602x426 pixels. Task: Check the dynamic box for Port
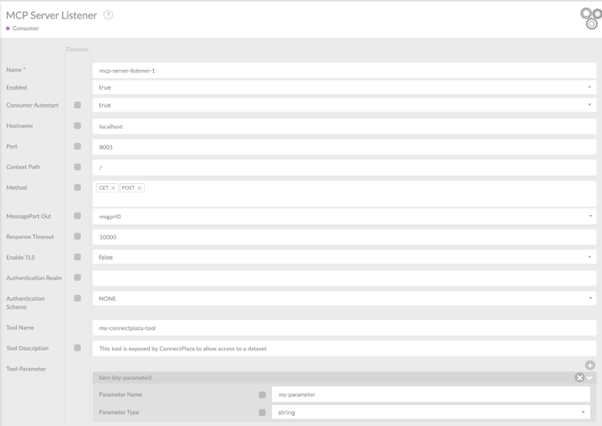(78, 146)
